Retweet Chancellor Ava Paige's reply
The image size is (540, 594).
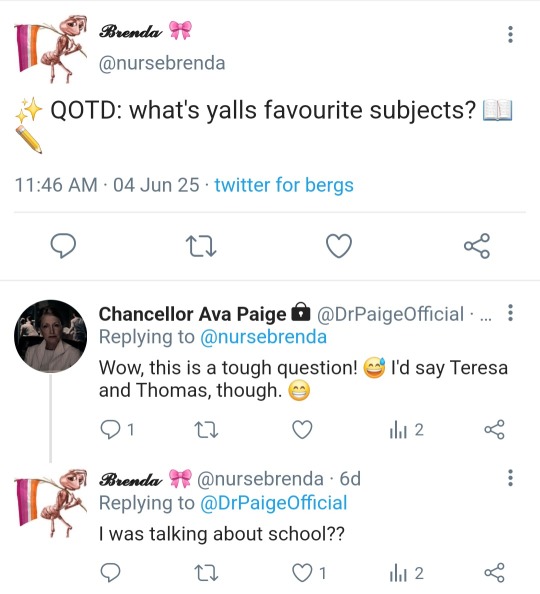tap(206, 430)
